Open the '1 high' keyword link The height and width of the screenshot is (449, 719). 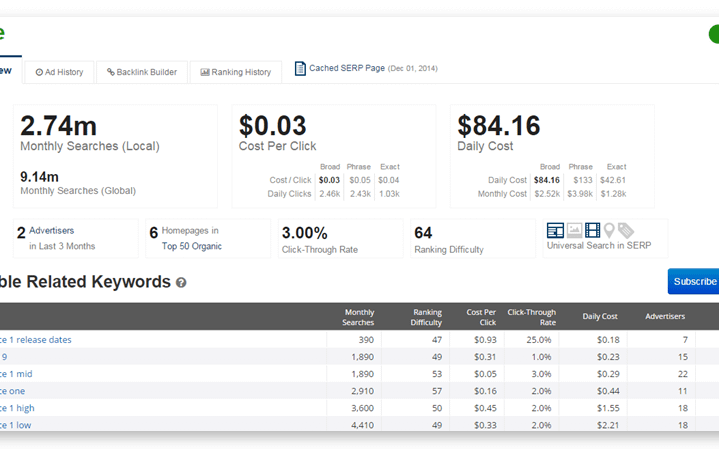point(17,408)
